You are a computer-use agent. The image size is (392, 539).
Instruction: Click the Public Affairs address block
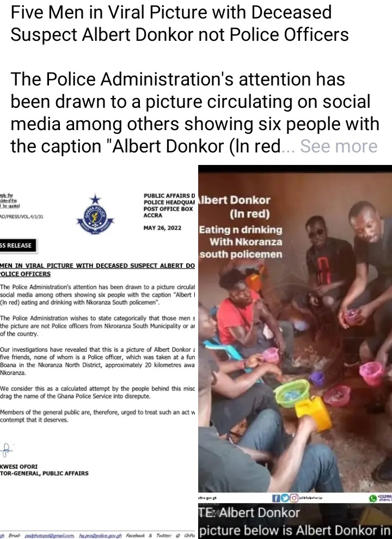coord(169,205)
